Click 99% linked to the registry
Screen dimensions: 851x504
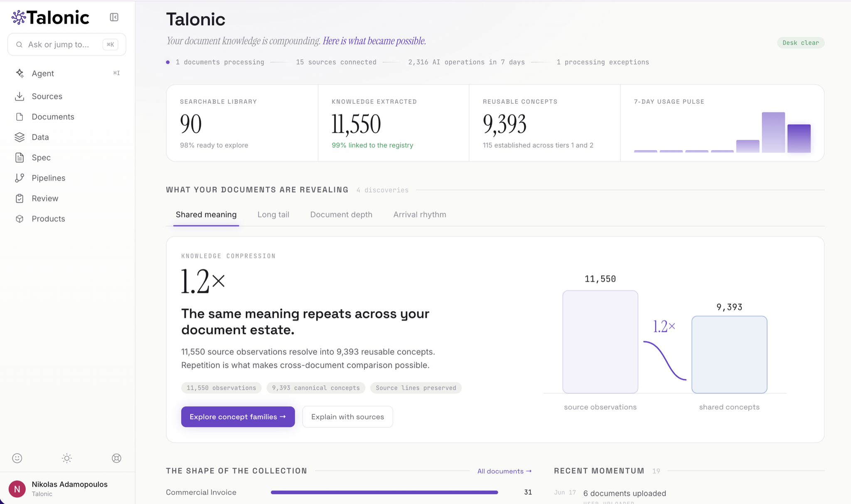point(372,145)
